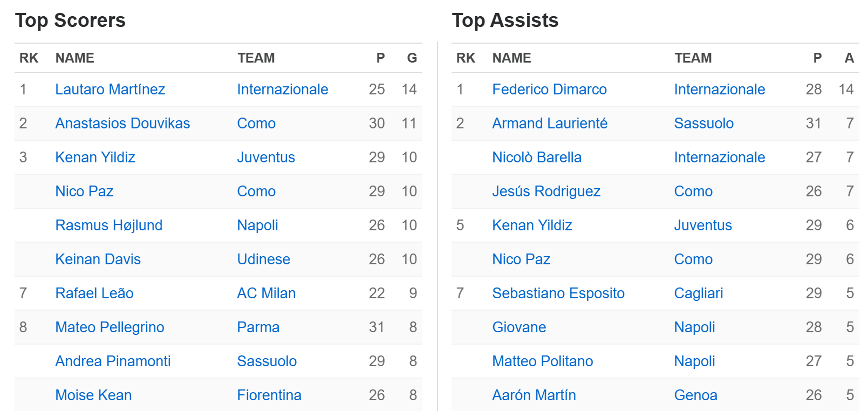Select Keinan Davis player link
The image size is (868, 411).
(98, 259)
